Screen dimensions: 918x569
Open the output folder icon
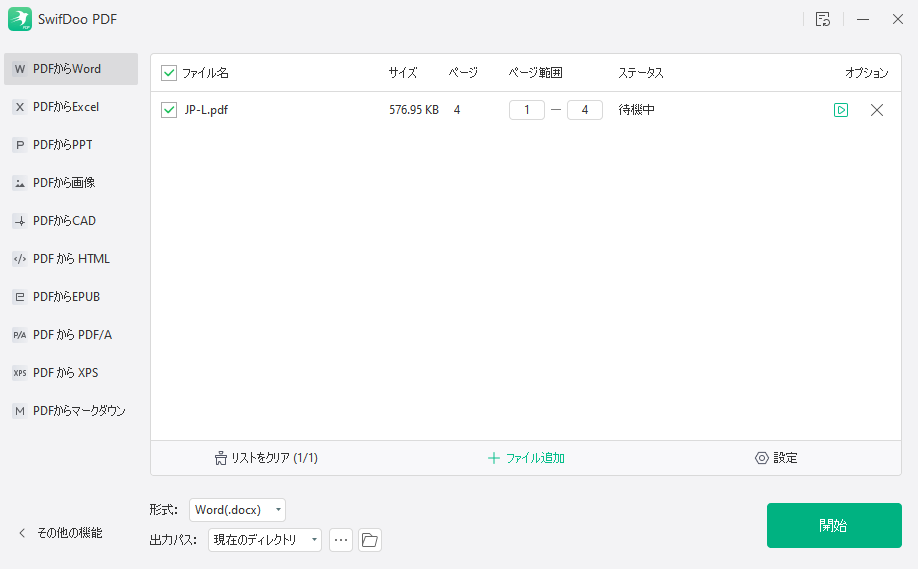[370, 540]
